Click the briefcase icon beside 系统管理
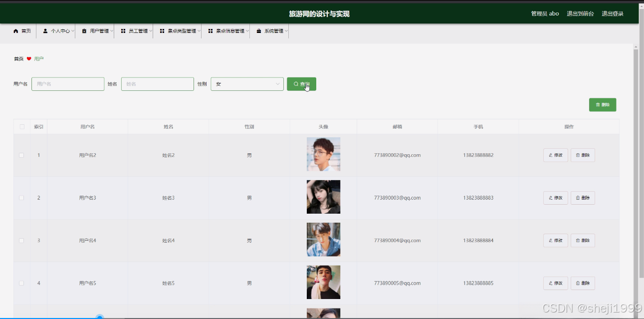 point(259,31)
